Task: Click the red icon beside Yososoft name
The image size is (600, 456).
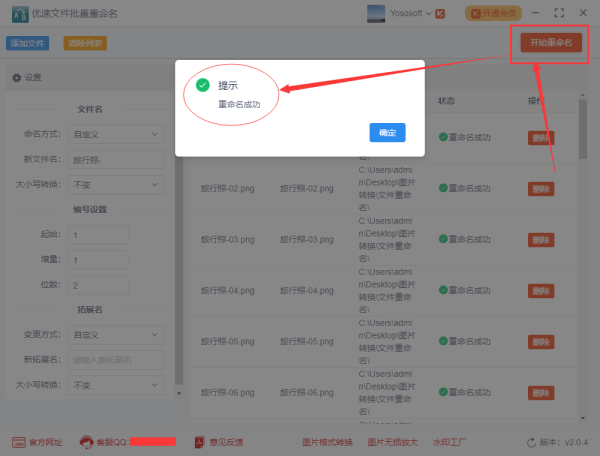Action: point(440,14)
